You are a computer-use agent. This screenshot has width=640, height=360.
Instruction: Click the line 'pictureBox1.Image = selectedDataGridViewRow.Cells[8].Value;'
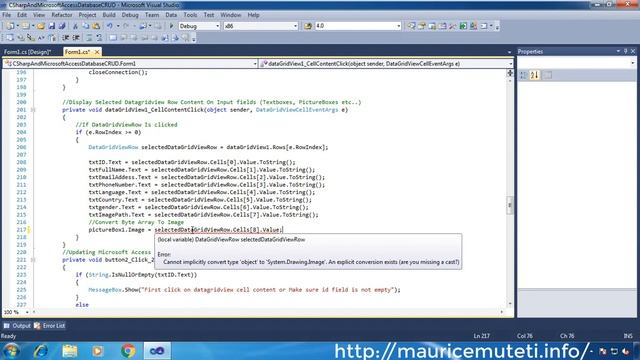click(x=185, y=230)
